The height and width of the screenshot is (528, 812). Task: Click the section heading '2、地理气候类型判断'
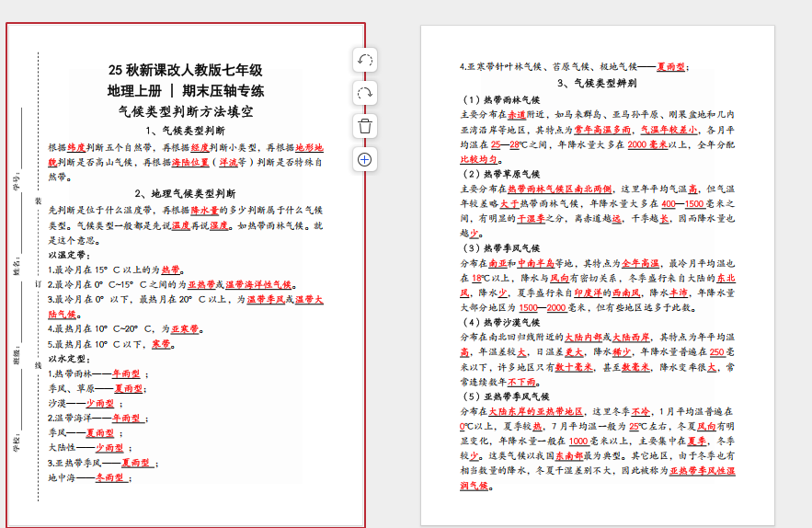pos(185,194)
